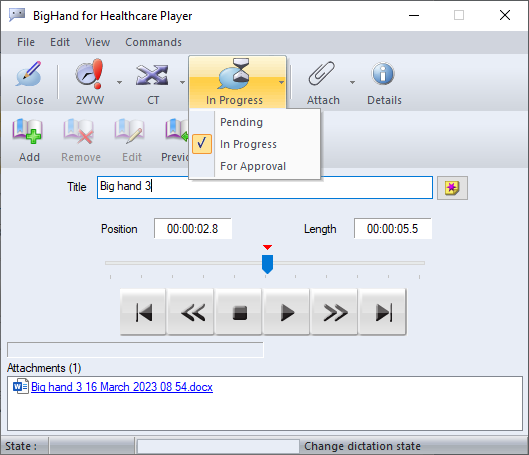Expand the Attach dropdown arrow
Screen dimensions: 529x455
coord(352,82)
